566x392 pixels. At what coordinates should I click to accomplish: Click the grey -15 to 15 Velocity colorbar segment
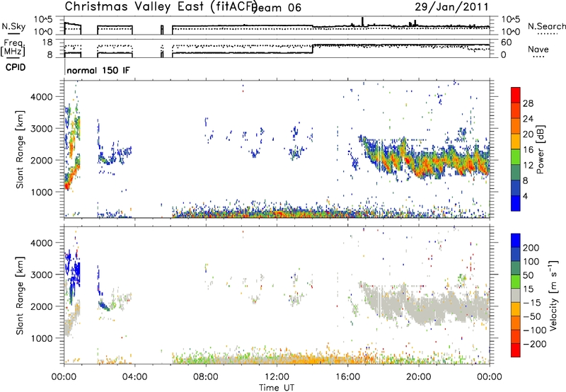click(516, 295)
